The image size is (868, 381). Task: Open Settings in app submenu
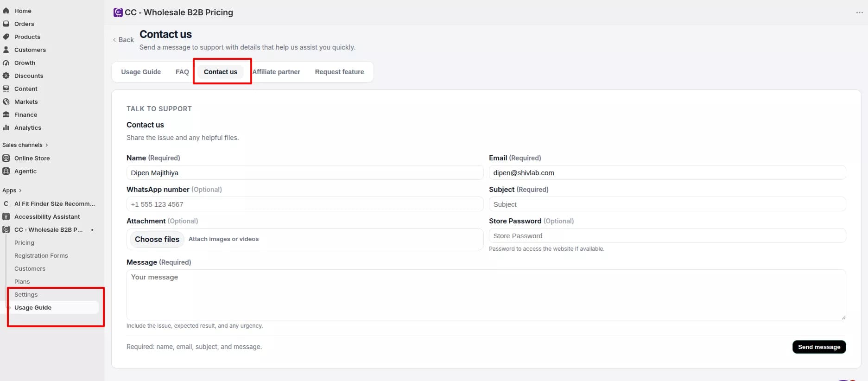tap(26, 294)
